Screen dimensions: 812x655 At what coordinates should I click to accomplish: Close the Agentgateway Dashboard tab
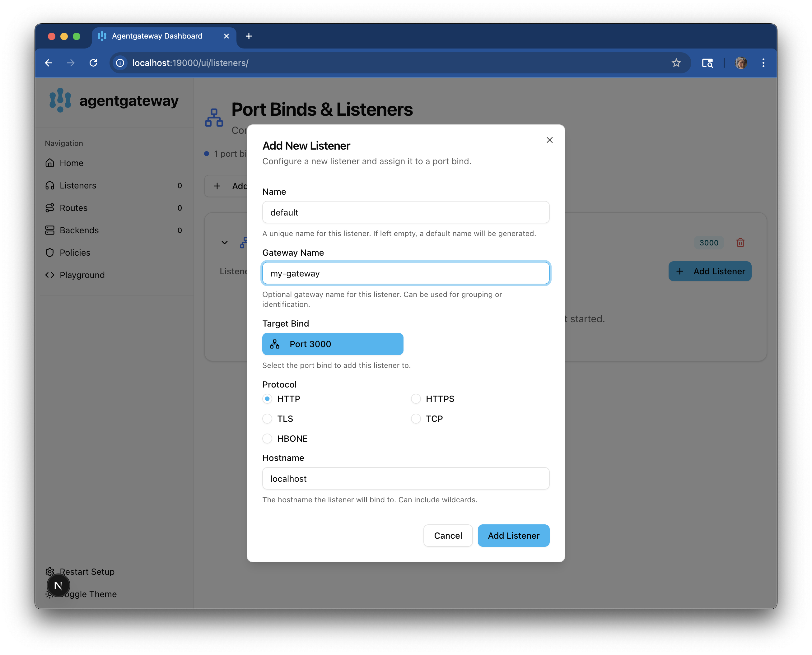point(226,36)
